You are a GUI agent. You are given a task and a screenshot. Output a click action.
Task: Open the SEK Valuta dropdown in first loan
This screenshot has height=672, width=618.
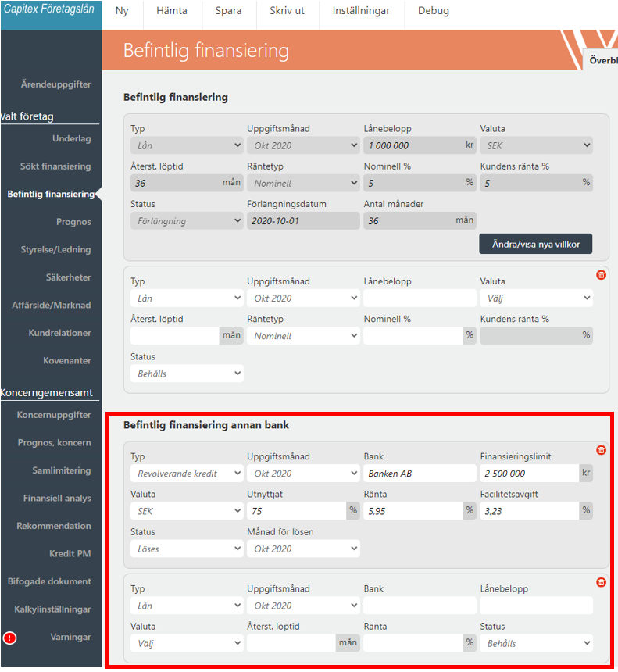(x=536, y=145)
